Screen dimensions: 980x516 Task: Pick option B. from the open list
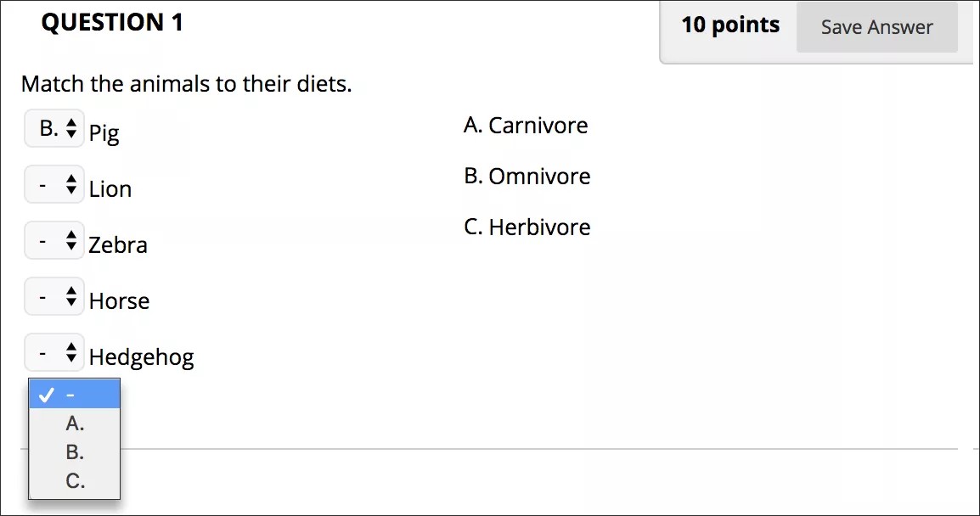75,452
